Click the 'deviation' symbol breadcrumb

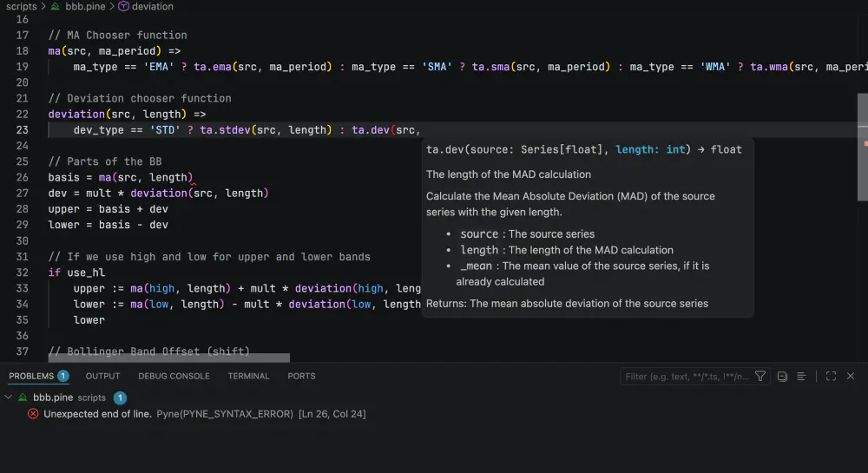coord(152,7)
